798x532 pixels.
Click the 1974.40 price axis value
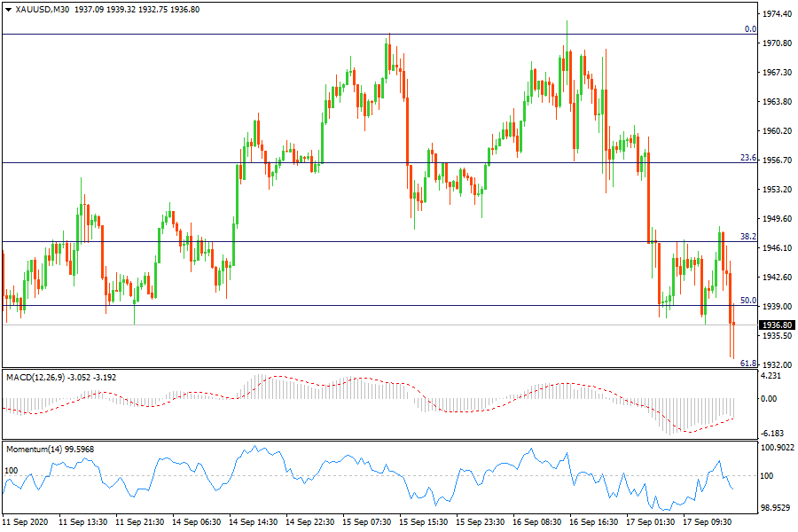(777, 14)
